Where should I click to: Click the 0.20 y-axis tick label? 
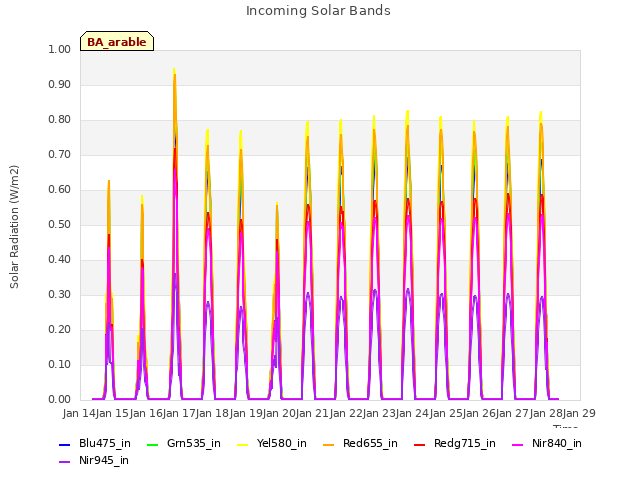tap(60, 330)
